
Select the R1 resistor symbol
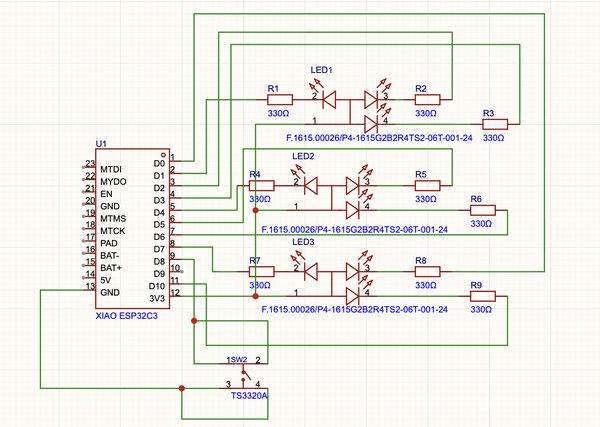coord(280,100)
